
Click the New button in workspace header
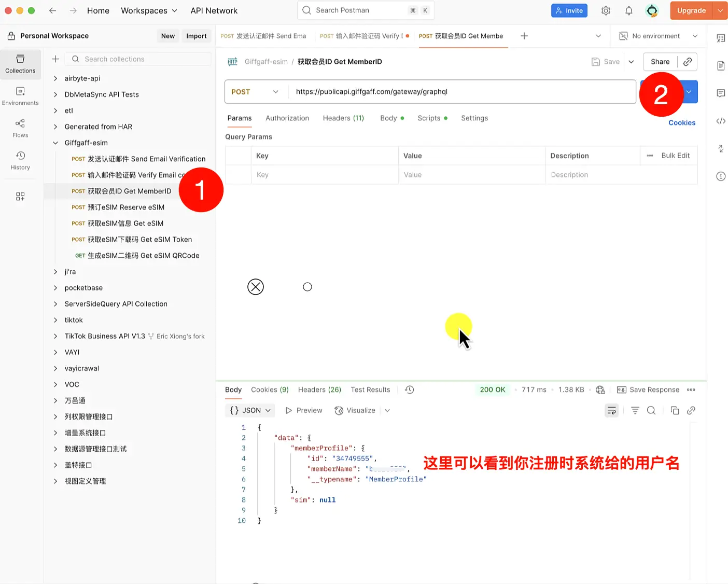(x=168, y=36)
